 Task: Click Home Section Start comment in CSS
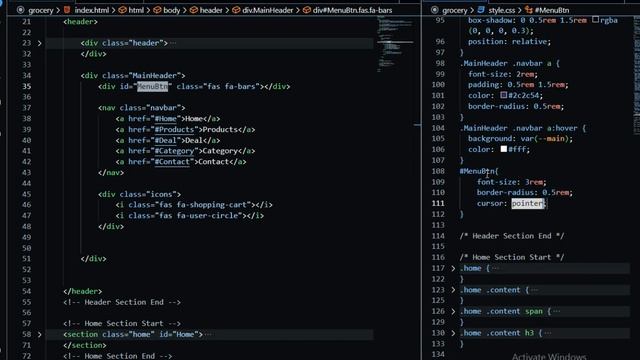[512, 257]
